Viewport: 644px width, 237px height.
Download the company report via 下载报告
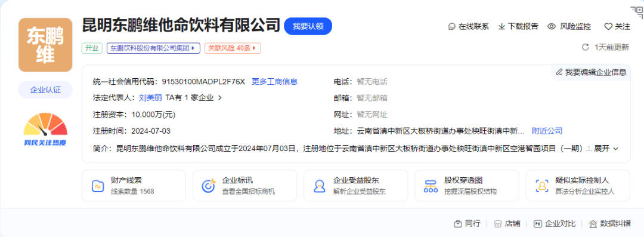pos(523,27)
